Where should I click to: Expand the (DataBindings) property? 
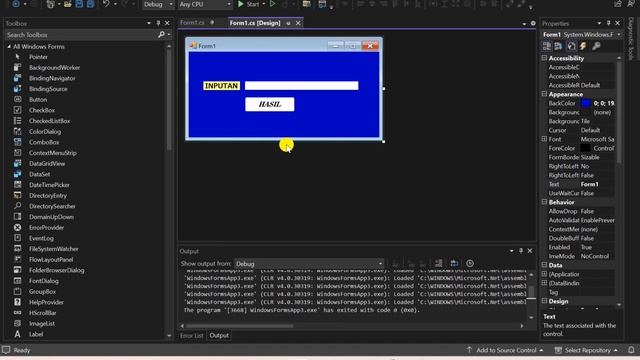click(x=544, y=283)
